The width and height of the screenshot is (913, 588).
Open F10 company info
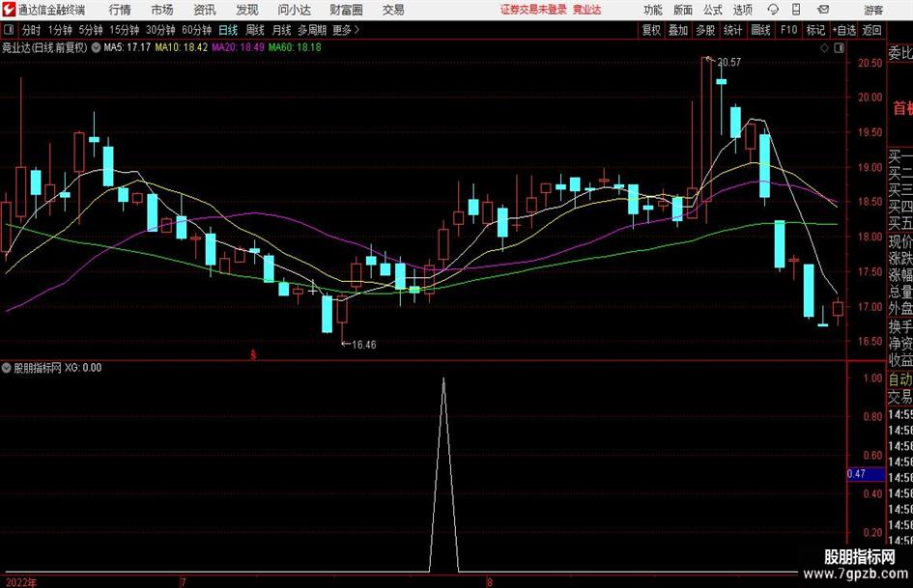[789, 30]
